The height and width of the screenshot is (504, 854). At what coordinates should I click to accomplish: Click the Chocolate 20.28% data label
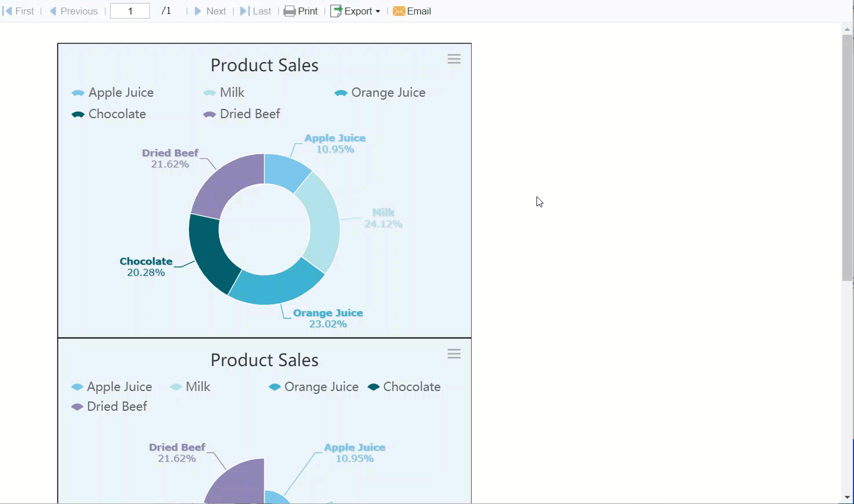(x=146, y=267)
